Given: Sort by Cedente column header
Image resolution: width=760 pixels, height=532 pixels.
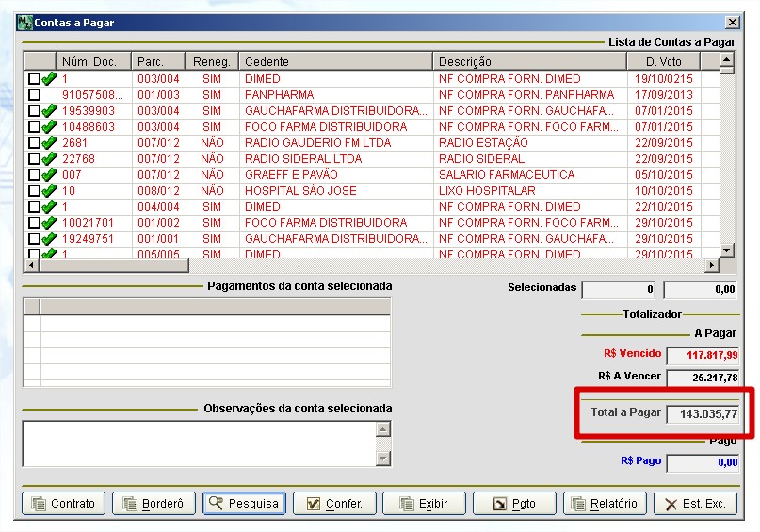Looking at the screenshot, I should (336, 62).
